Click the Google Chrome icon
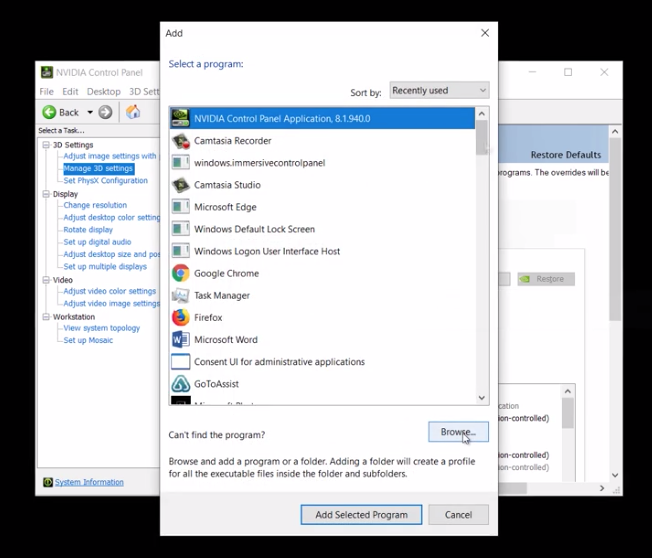Screen dimensions: 652x558 point(180,273)
